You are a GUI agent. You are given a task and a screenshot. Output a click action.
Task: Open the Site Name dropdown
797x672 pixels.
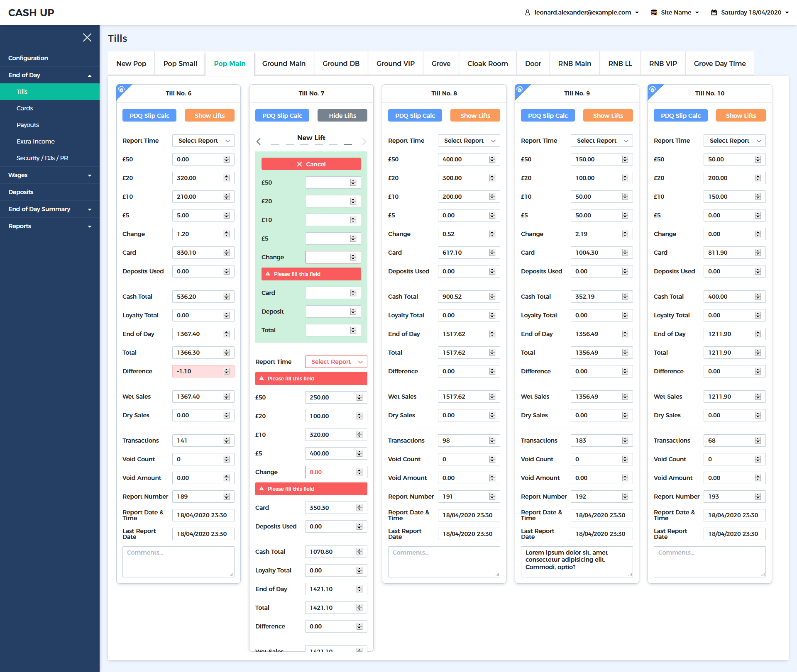click(x=675, y=12)
